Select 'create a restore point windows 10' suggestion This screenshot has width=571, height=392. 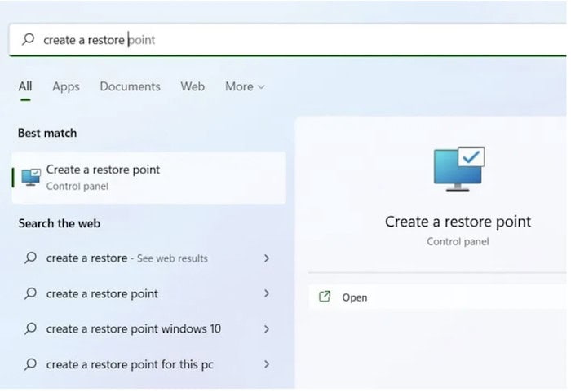(x=149, y=328)
